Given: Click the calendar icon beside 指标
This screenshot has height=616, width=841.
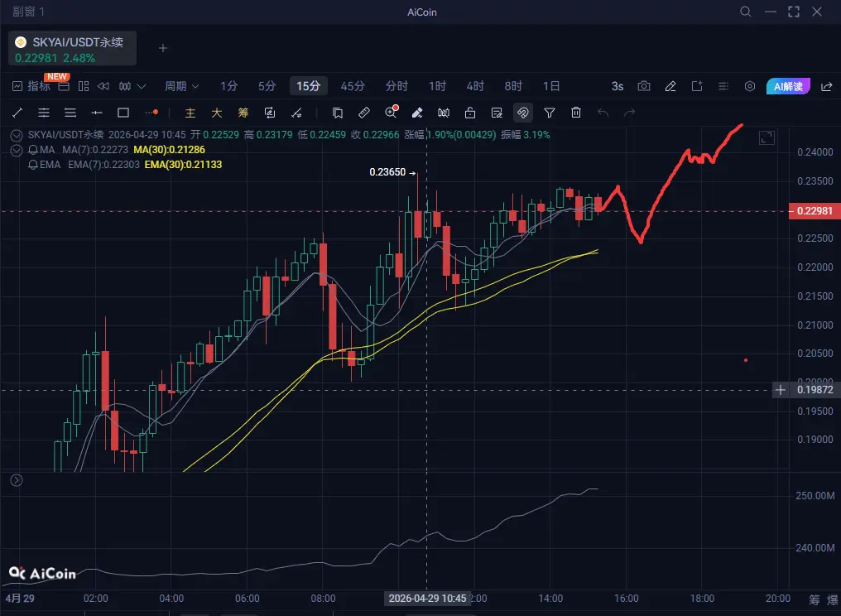Looking at the screenshot, I should pyautogui.click(x=64, y=86).
